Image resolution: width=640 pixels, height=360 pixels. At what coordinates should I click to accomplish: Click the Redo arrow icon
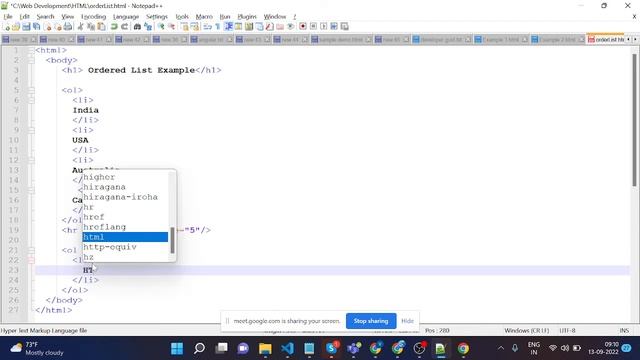(124, 27)
